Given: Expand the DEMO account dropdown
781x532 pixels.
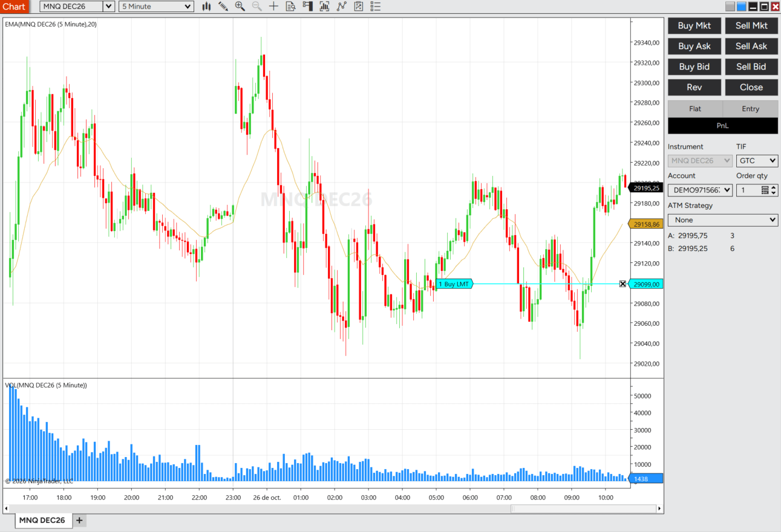Looking at the screenshot, I should point(700,190).
